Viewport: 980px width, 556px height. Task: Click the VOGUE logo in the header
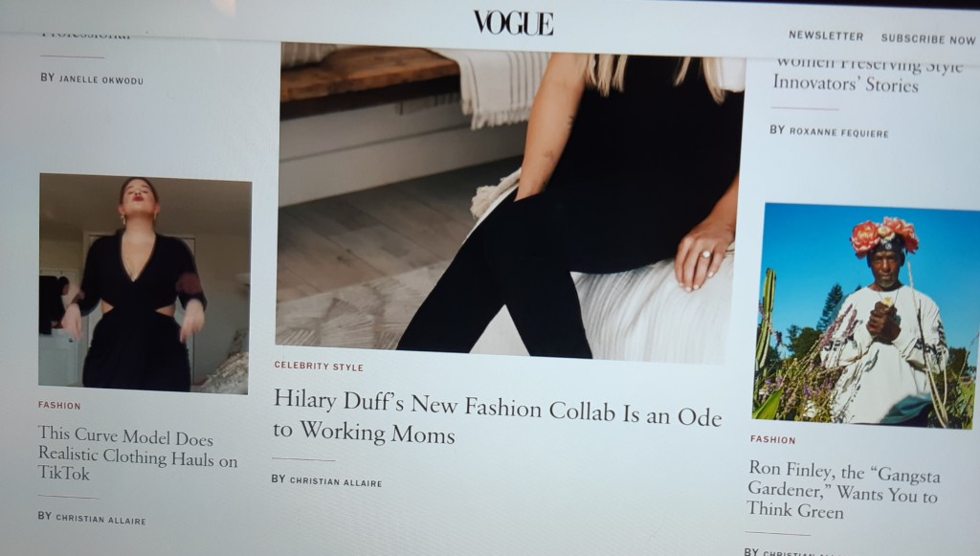pyautogui.click(x=514, y=23)
